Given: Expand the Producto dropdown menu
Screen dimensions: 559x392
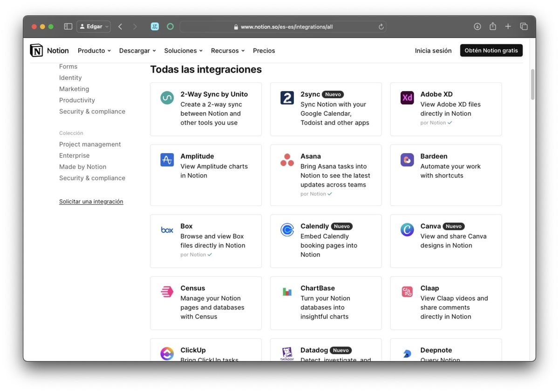Looking at the screenshot, I should 94,50.
